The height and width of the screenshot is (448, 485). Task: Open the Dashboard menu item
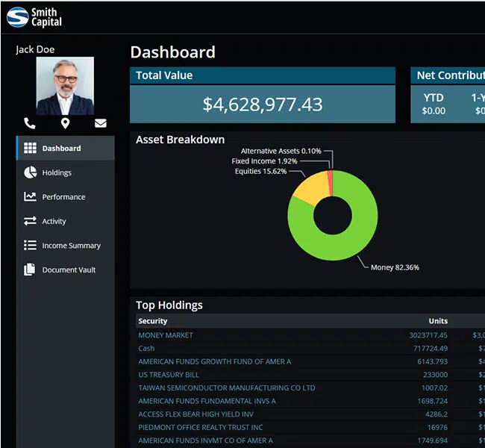(x=65, y=148)
